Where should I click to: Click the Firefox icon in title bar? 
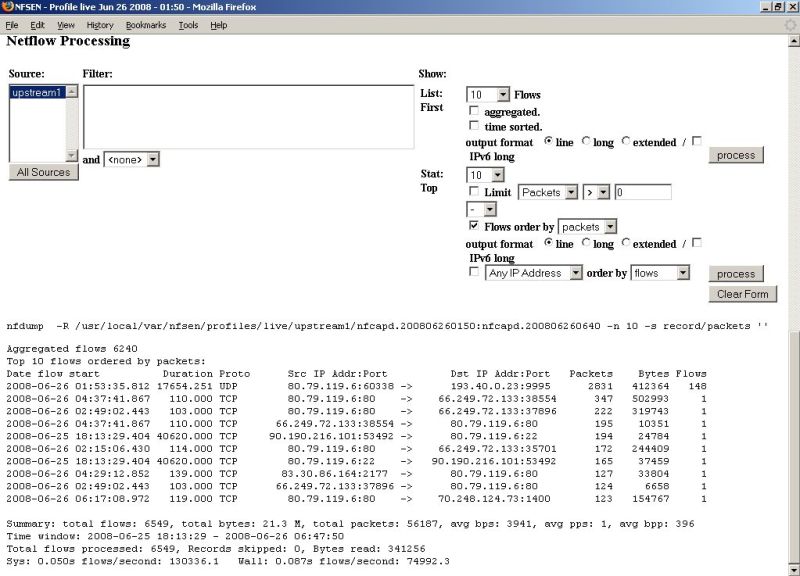(8, 7)
